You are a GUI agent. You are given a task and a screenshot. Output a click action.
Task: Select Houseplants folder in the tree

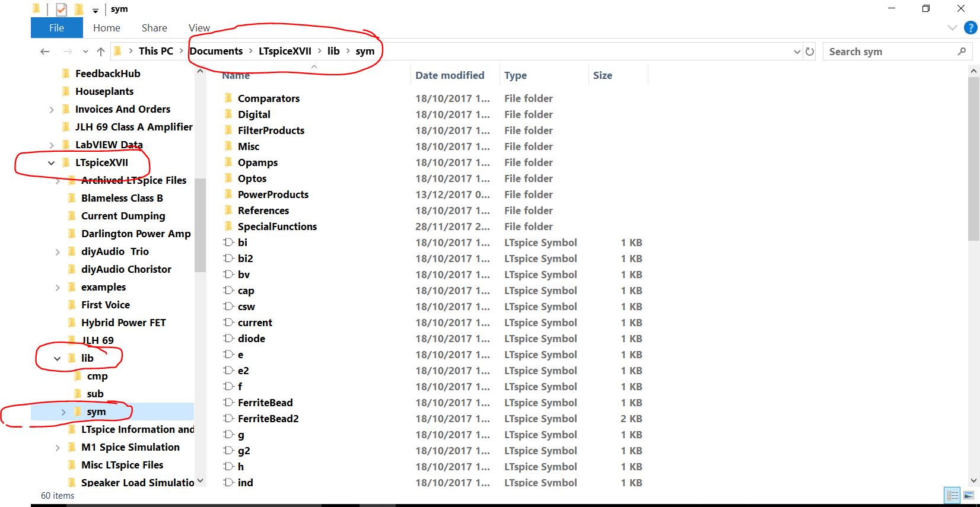(x=104, y=91)
